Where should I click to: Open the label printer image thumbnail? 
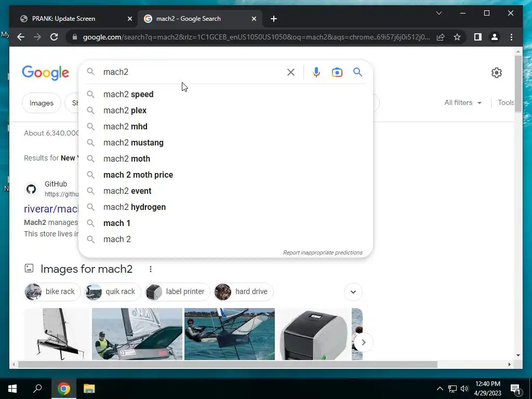[313, 334]
